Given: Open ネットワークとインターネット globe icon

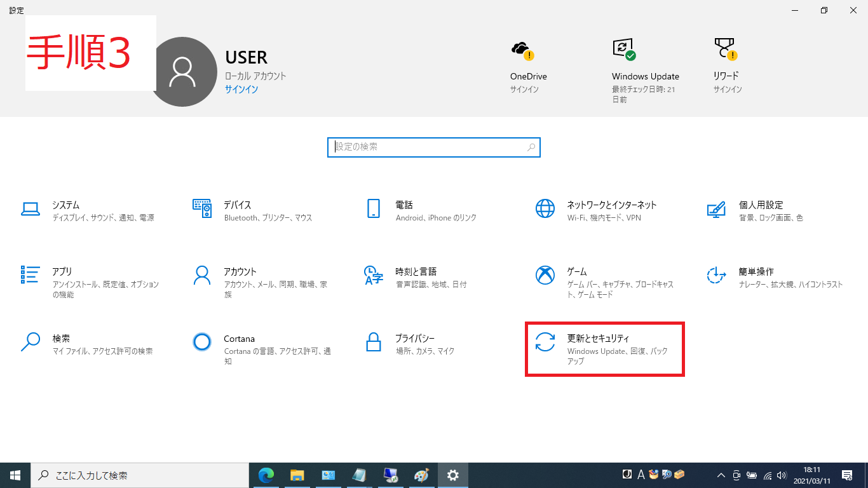Looking at the screenshot, I should pos(545,208).
